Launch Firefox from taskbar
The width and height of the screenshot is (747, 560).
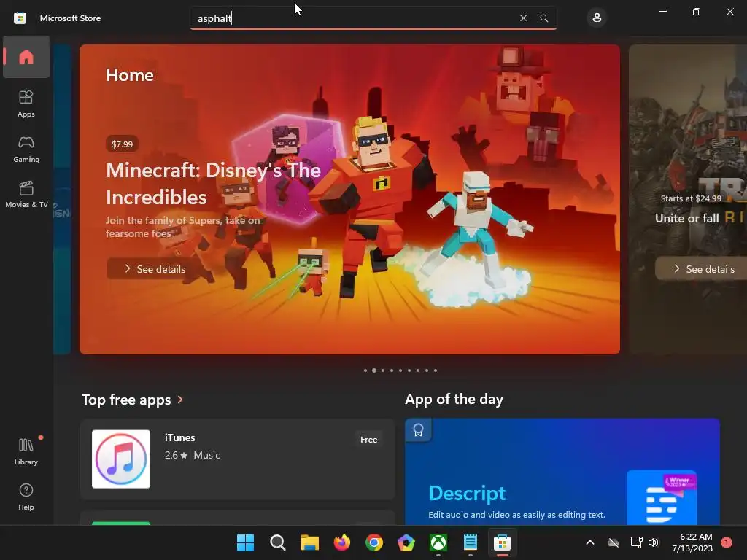click(342, 542)
